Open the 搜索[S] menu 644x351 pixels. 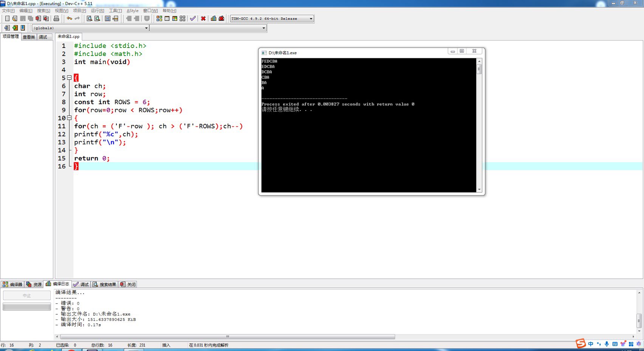pyautogui.click(x=43, y=11)
